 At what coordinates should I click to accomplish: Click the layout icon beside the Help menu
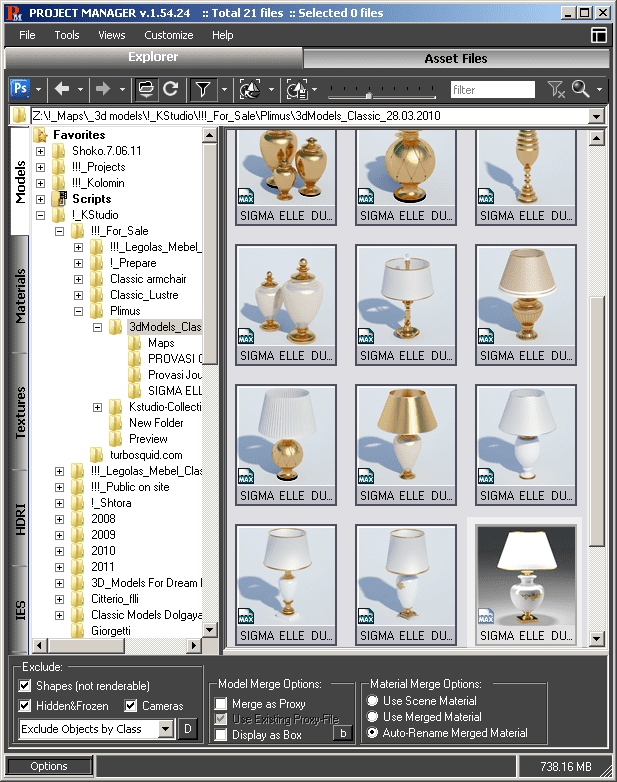[x=599, y=35]
